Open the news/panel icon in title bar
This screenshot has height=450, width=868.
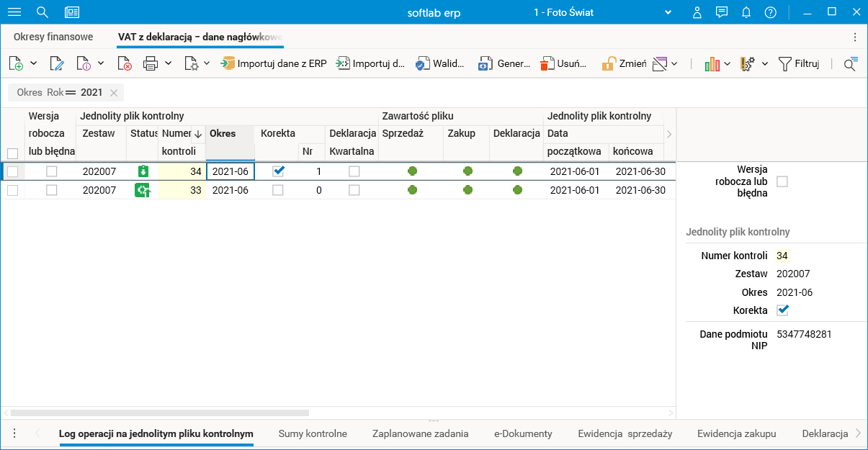tap(72, 12)
